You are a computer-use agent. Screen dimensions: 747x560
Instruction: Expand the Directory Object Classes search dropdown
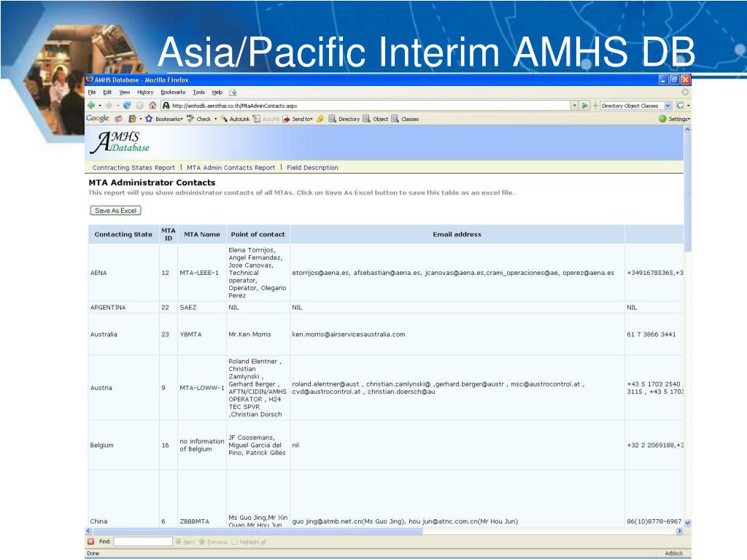click(667, 105)
